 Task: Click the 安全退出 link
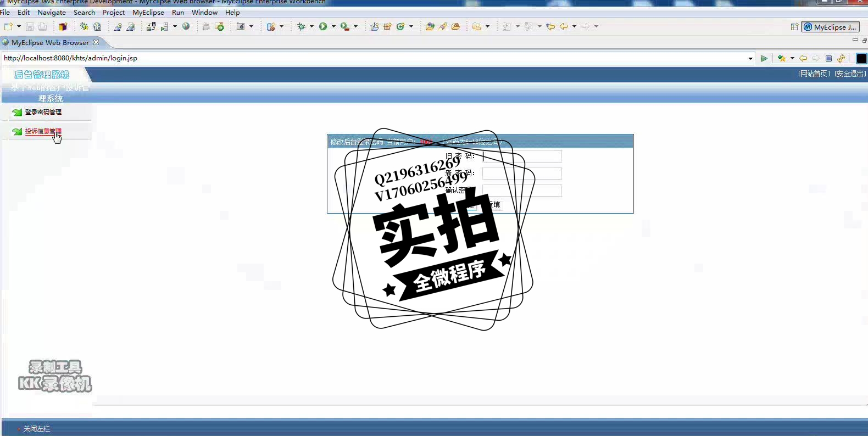850,74
